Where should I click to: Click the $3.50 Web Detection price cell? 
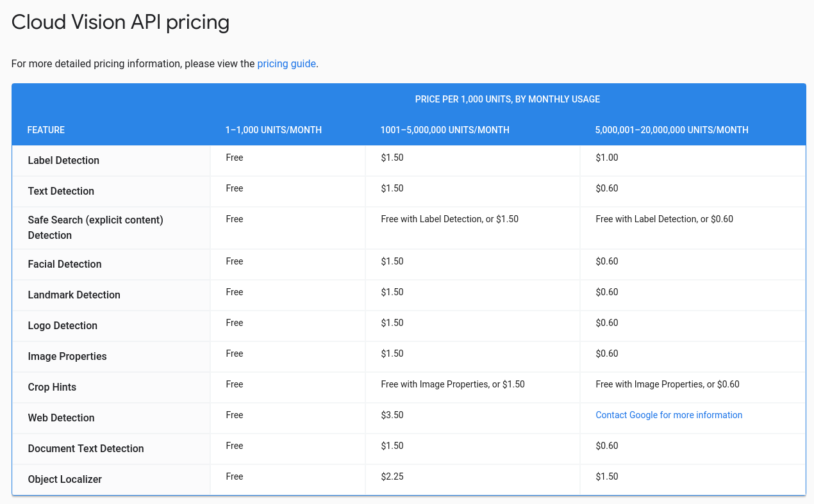[x=392, y=415]
